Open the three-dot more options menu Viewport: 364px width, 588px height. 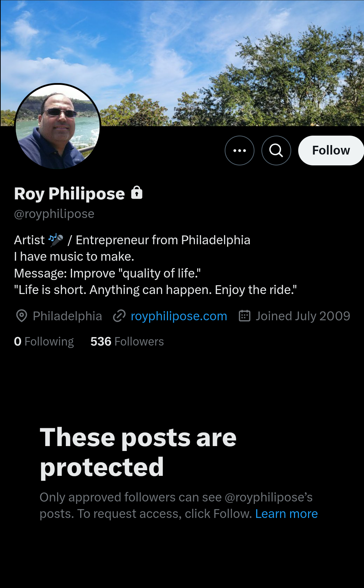tap(239, 151)
